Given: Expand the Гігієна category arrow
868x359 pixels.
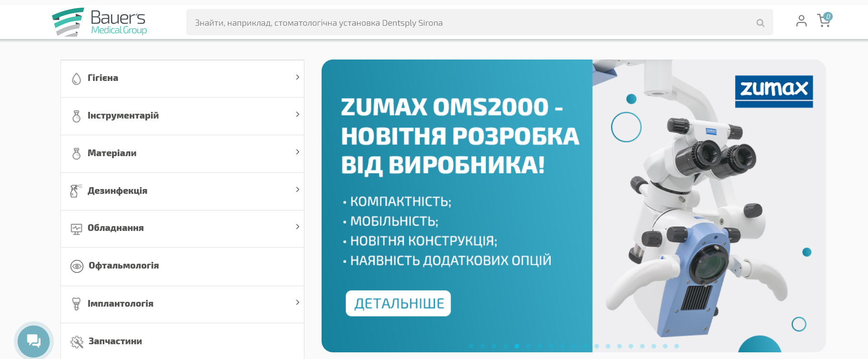Looking at the screenshot, I should pos(297,77).
